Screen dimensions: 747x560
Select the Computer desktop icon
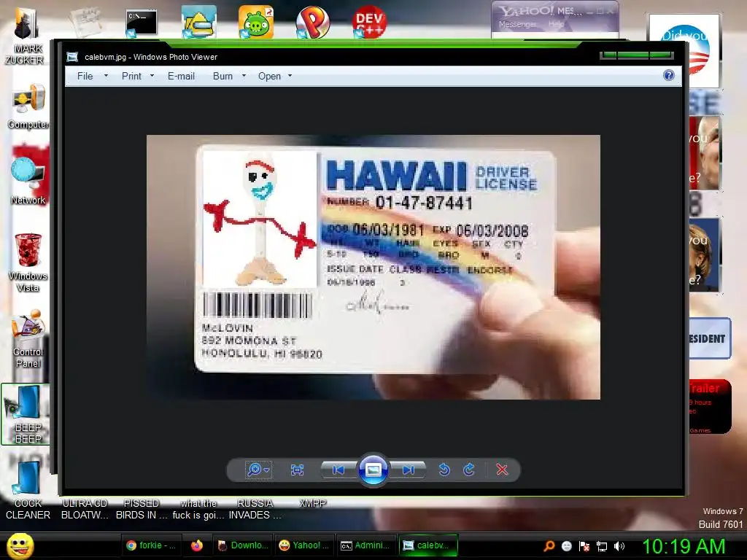pyautogui.click(x=28, y=106)
